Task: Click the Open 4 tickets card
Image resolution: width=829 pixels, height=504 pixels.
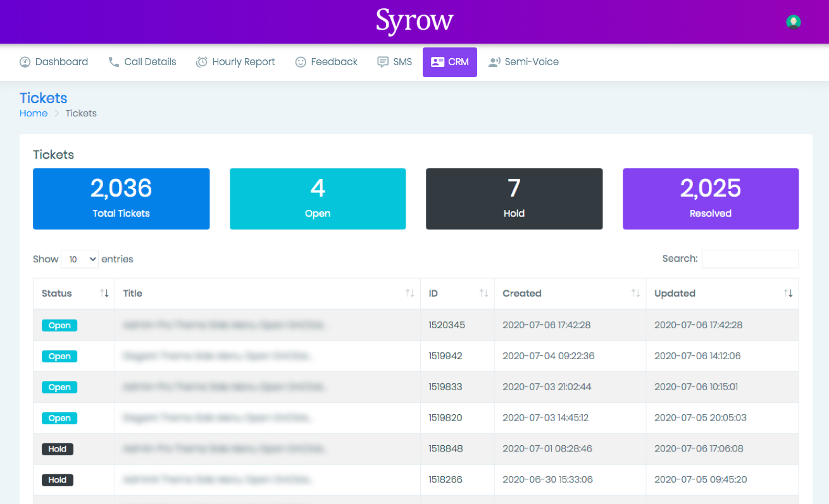Action: coord(318,199)
